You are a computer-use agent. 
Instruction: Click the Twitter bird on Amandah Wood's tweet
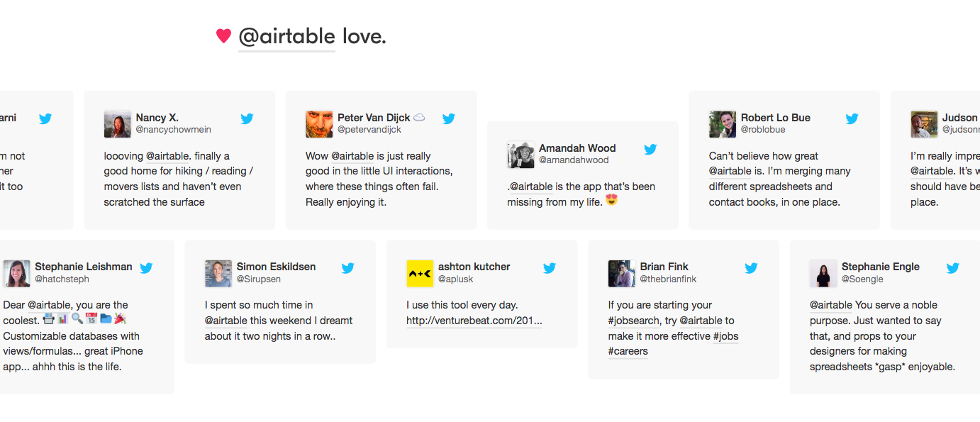(x=650, y=149)
